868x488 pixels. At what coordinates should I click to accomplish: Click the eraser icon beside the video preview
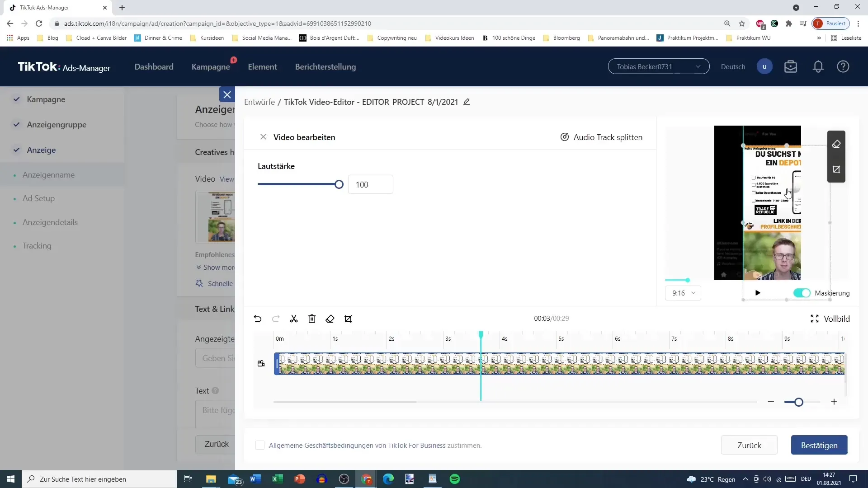[x=836, y=144]
